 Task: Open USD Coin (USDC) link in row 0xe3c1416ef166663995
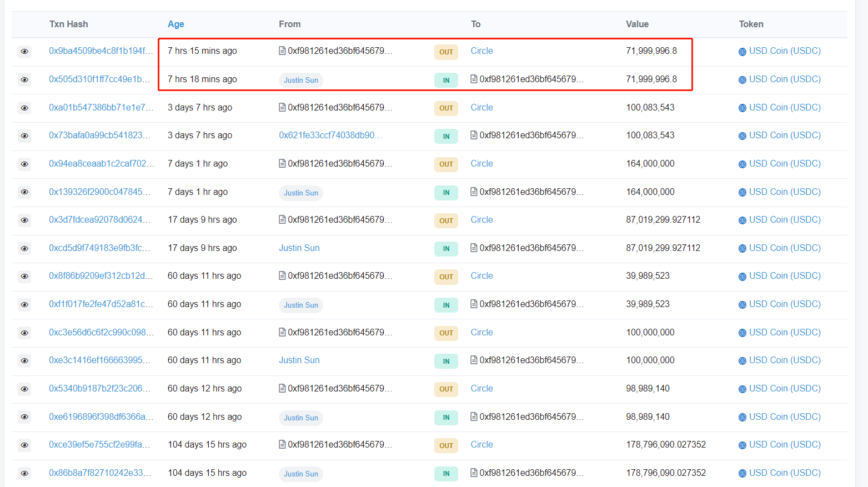tap(785, 360)
